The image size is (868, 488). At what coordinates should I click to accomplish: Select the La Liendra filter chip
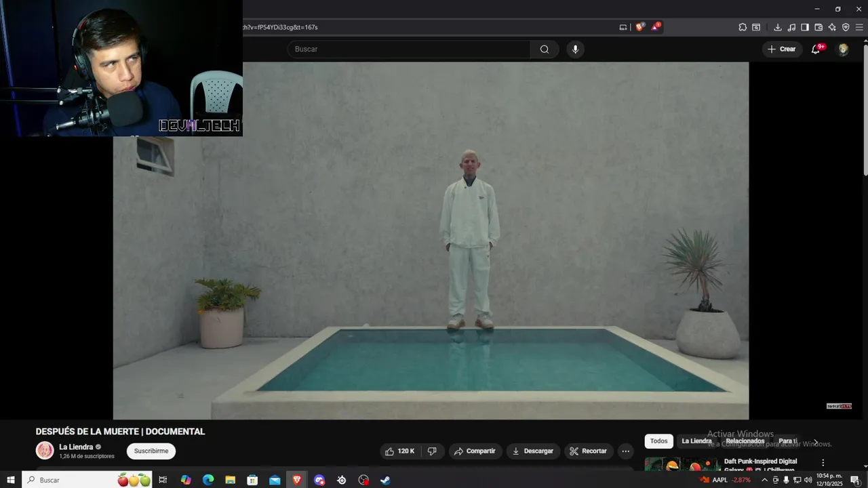click(696, 441)
